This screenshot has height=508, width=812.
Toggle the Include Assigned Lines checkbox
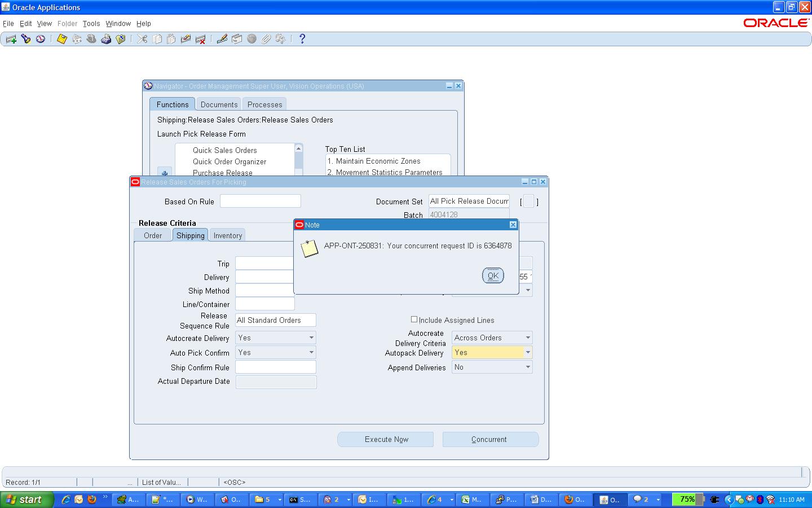(414, 319)
